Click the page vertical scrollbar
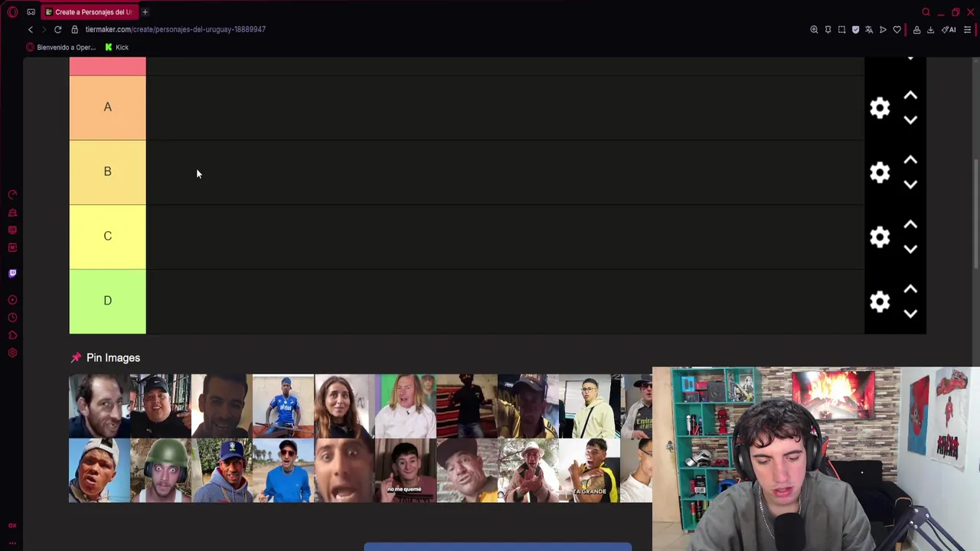 [x=976, y=214]
